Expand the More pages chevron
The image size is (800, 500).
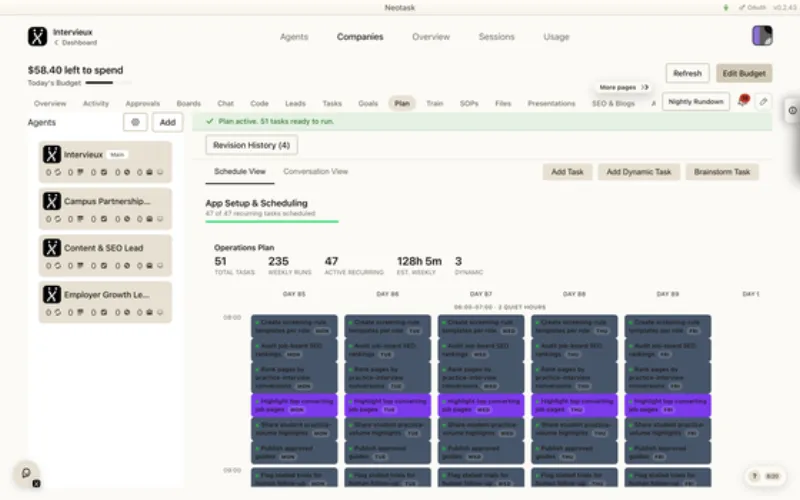[645, 87]
